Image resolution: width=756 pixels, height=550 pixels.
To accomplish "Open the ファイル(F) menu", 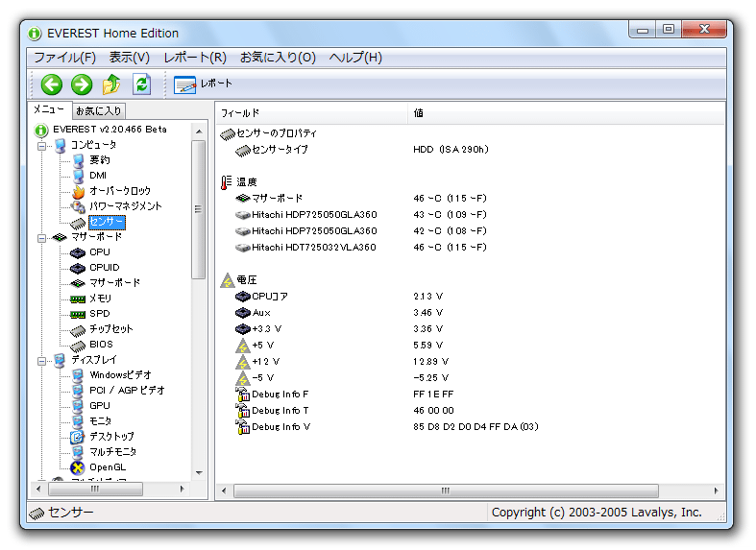I will click(x=64, y=58).
